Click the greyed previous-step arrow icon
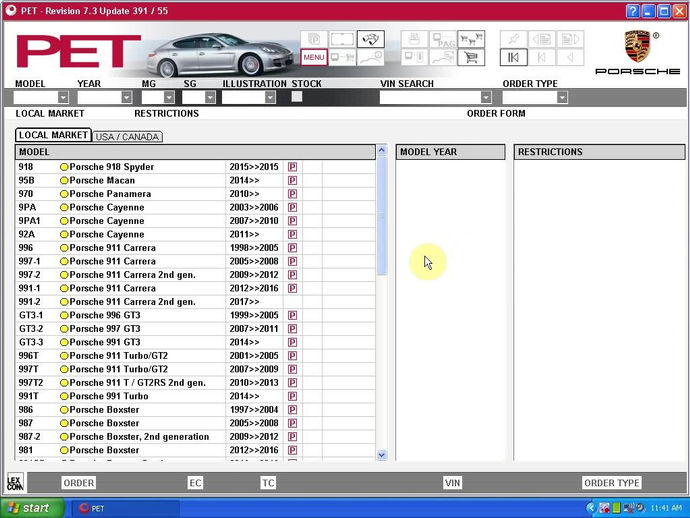This screenshot has width=690, height=518. tap(542, 57)
